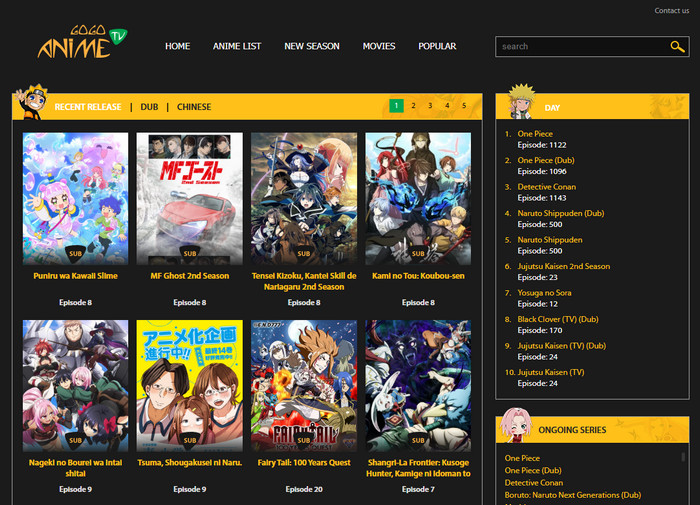Screen dimensions: 700x505
Task: Open Nageki no Bourei poster
Action: tap(75, 385)
